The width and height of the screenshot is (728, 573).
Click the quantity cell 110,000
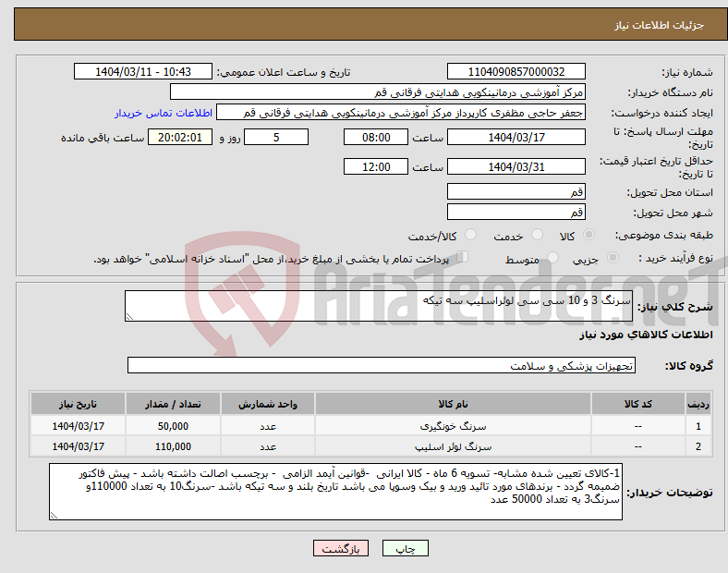(173, 446)
